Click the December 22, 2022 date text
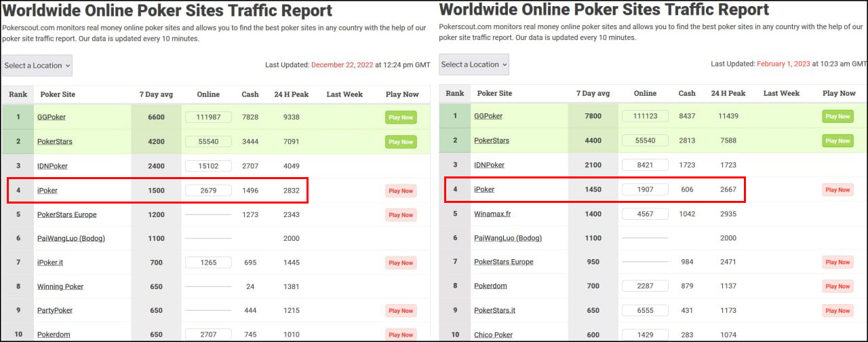 click(343, 65)
